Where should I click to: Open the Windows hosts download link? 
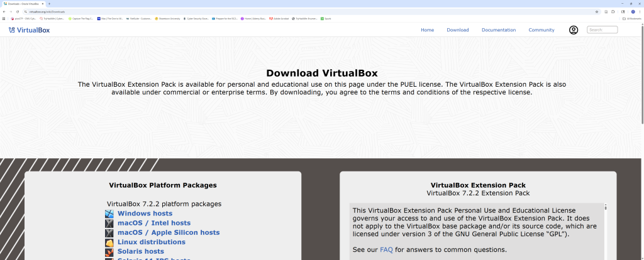click(x=145, y=214)
